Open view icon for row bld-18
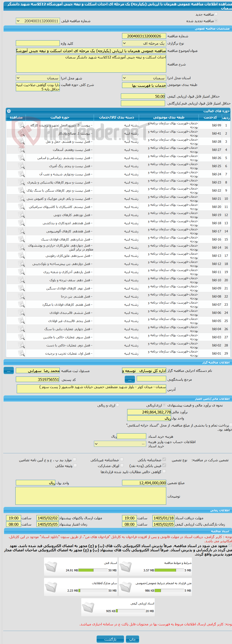This screenshot has width=232, height=644. pyautogui.click(x=21, y=223)
